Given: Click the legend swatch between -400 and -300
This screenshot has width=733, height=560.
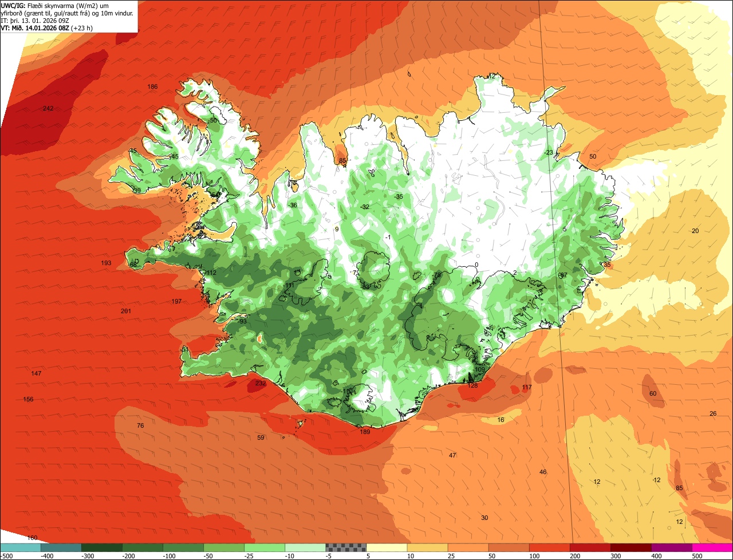Looking at the screenshot, I should (61, 547).
